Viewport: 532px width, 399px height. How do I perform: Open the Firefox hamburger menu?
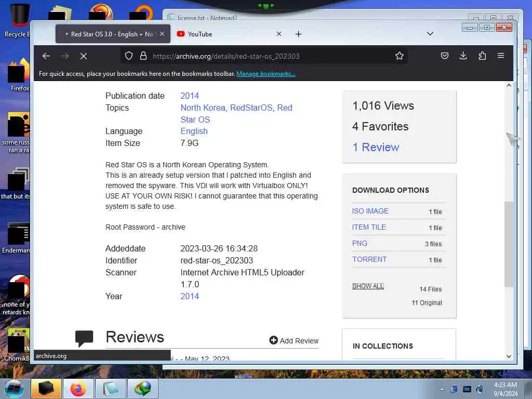pos(501,56)
